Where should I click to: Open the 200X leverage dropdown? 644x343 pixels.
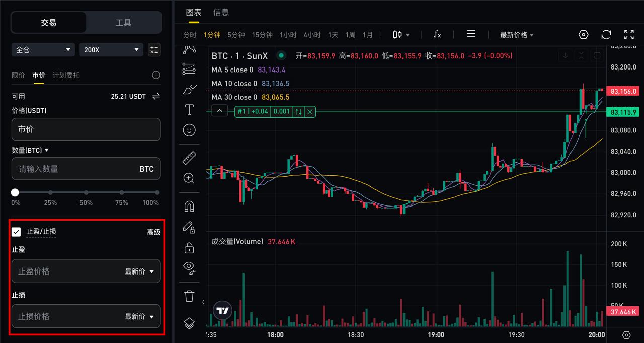(x=112, y=50)
